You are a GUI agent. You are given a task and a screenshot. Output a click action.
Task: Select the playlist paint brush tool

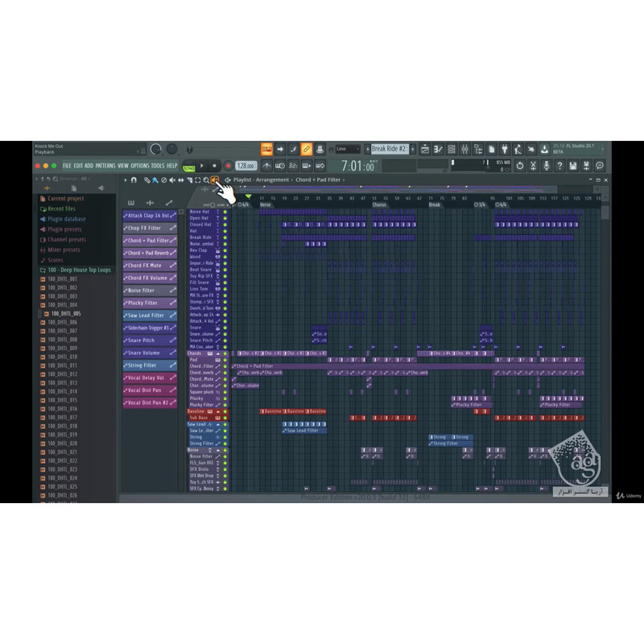click(x=155, y=180)
